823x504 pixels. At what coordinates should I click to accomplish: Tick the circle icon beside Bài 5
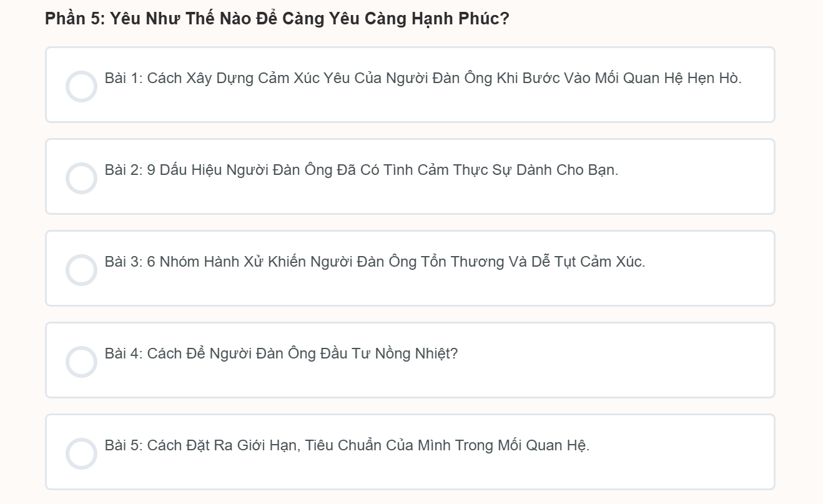[x=81, y=453]
